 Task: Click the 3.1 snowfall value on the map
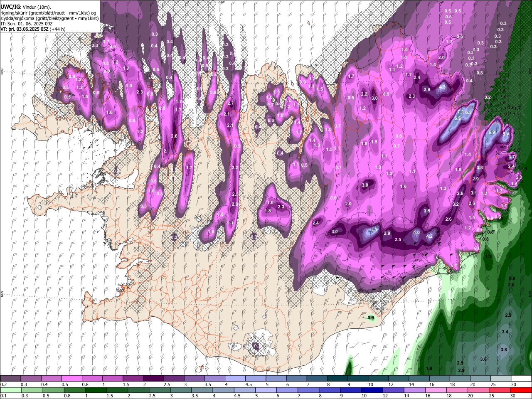[473, 193]
